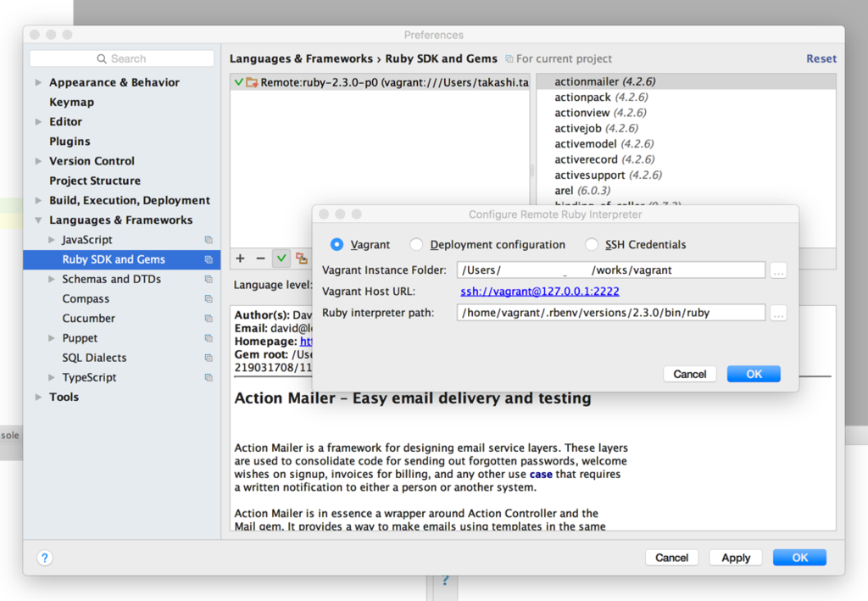Click the Reset link
This screenshot has width=868, height=601.
coord(821,58)
